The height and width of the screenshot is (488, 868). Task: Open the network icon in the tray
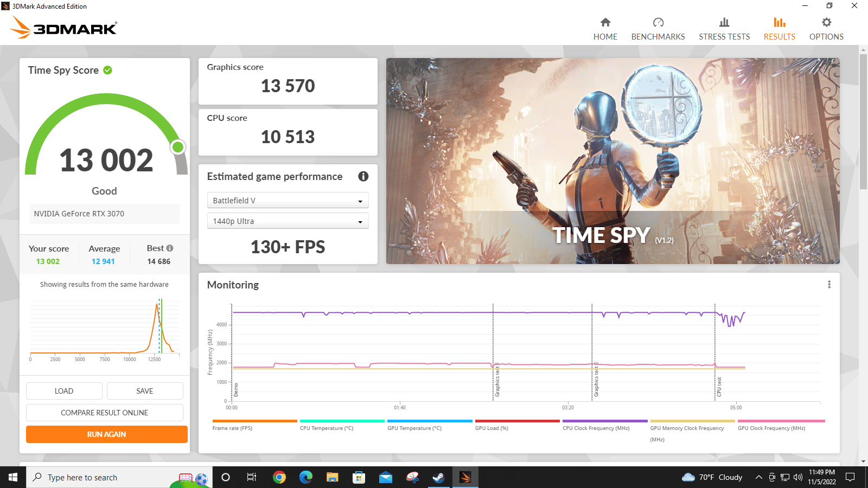[x=785, y=477]
